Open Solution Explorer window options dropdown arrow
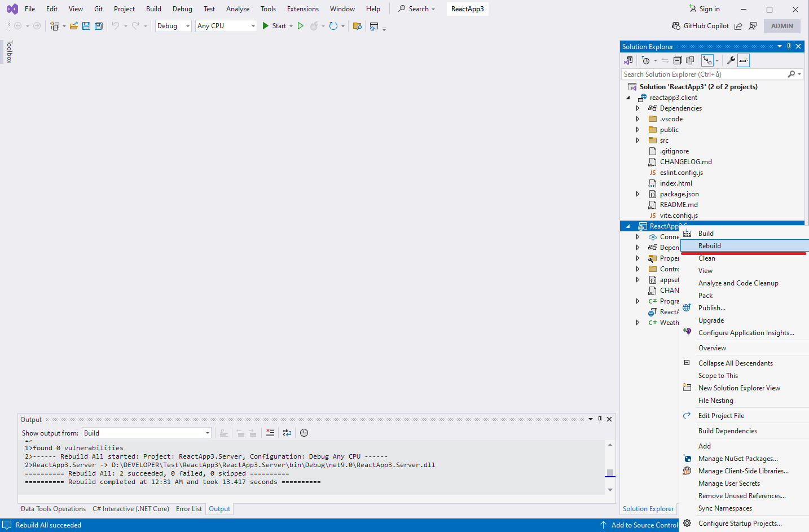Viewport: 809px width, 532px height. tap(780, 46)
